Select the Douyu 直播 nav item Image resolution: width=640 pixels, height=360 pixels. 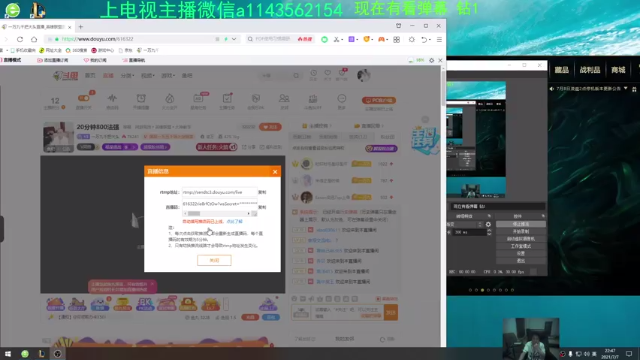coord(108,76)
